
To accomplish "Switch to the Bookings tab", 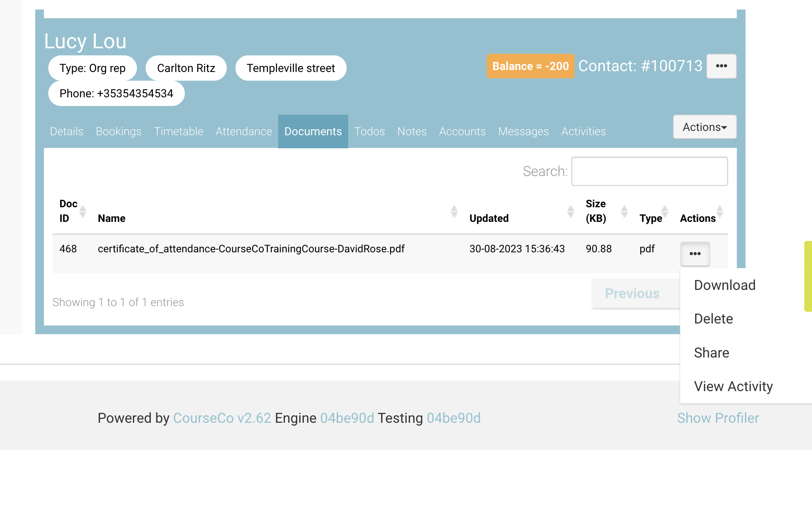I will point(118,131).
